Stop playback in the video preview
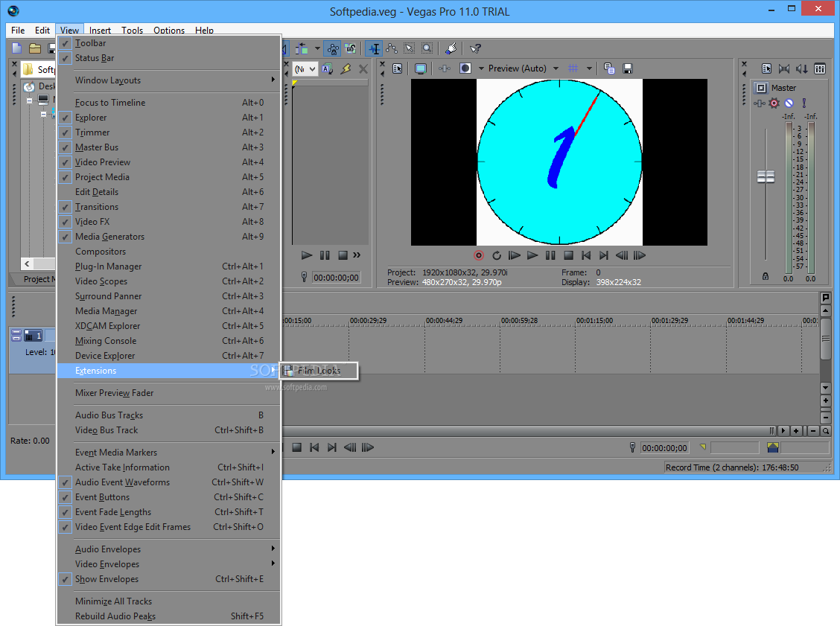 pos(569,255)
